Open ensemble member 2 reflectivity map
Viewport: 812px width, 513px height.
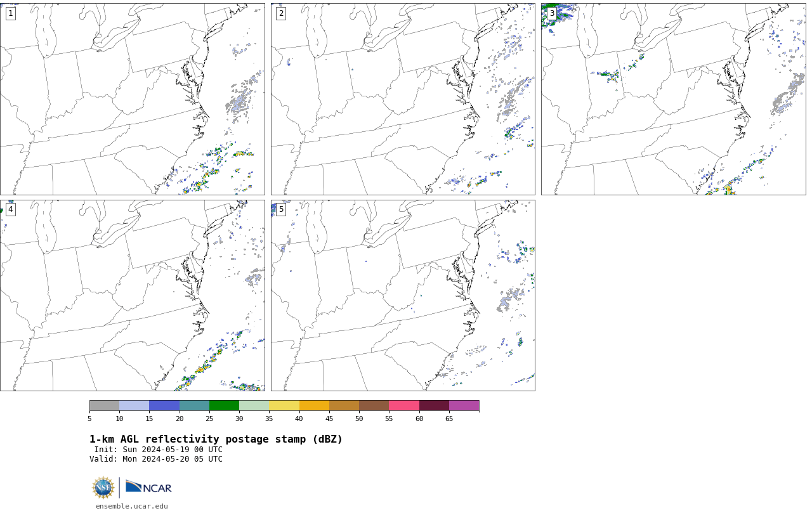click(403, 99)
